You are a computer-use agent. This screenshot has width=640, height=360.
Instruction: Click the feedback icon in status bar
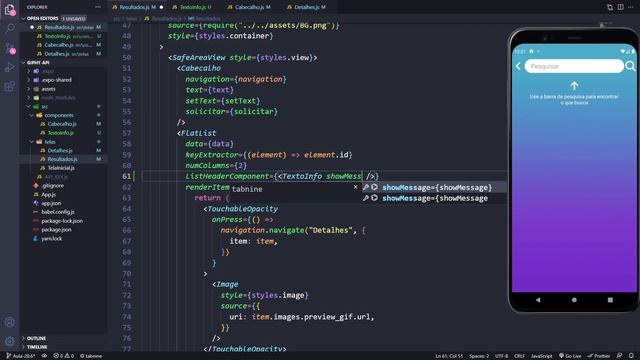point(619,356)
